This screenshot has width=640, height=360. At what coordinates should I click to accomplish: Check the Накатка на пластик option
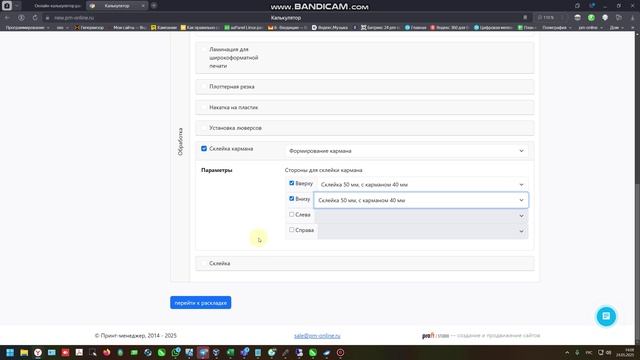point(204,107)
